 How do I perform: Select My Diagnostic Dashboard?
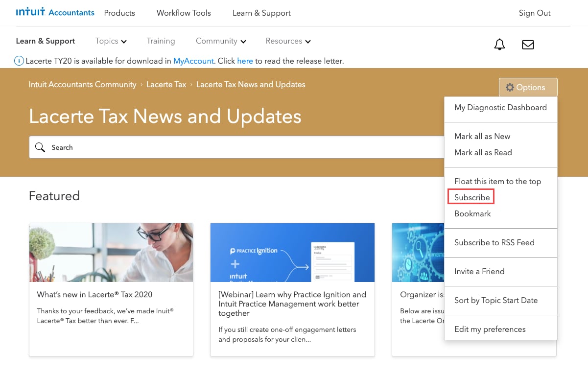point(500,108)
